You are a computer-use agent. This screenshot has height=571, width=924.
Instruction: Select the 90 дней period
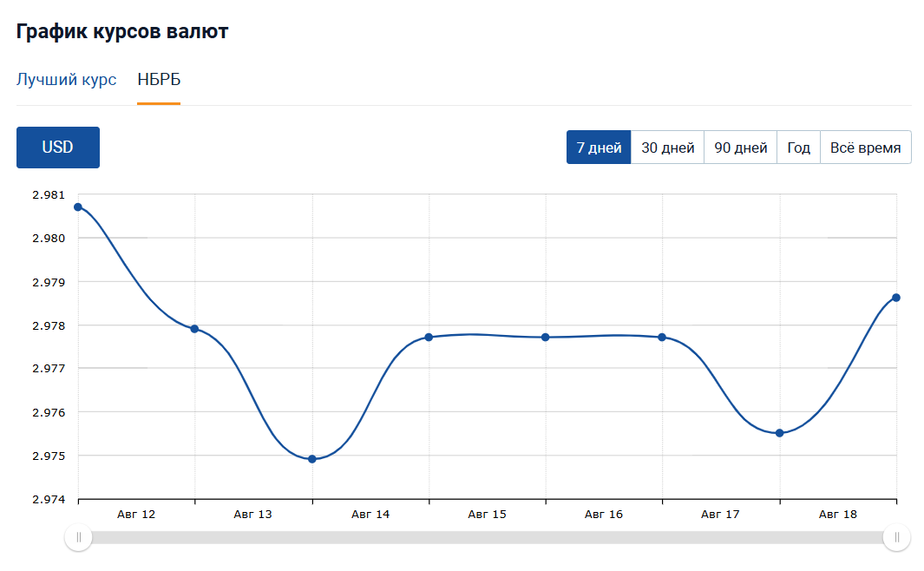740,148
